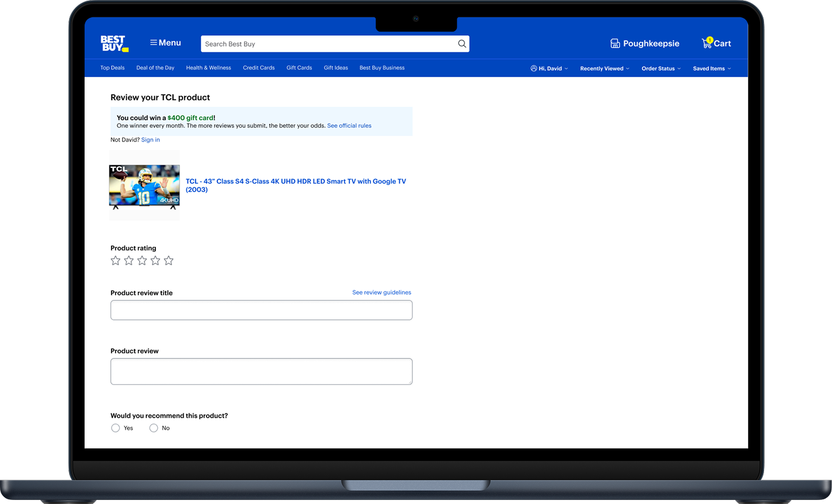Expand Recently Viewed dropdown
This screenshot has width=832, height=504.
coord(605,68)
